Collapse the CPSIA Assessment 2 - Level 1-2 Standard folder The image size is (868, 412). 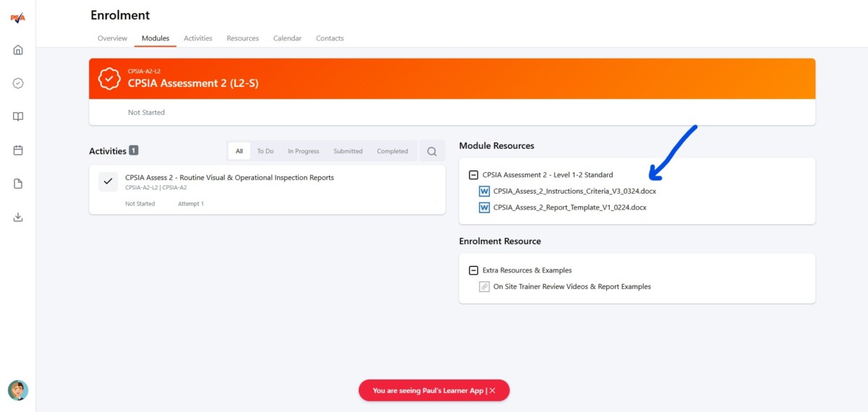tap(473, 175)
